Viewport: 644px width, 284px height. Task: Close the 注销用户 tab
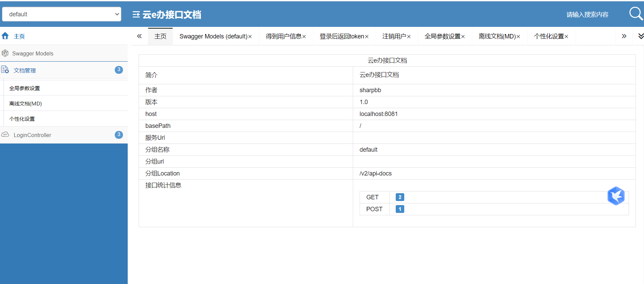[x=409, y=37]
